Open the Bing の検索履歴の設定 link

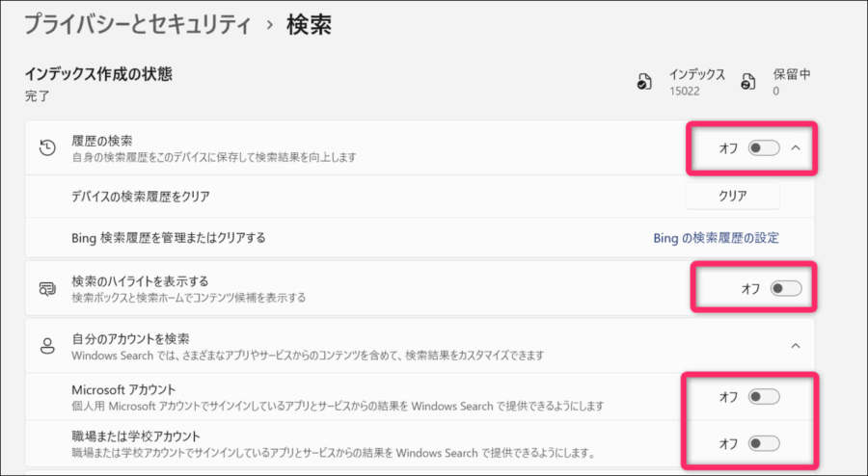[x=716, y=237]
